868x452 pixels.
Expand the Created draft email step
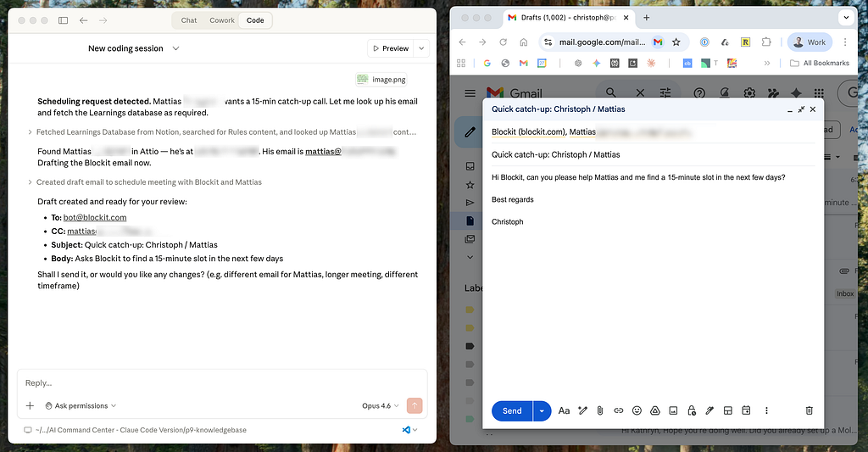pos(145,182)
